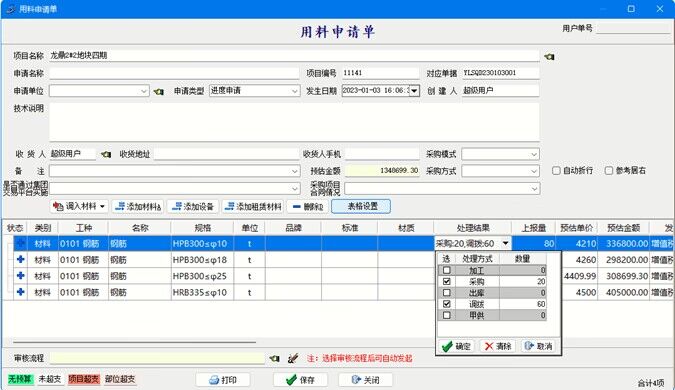The height and width of the screenshot is (390, 675).
Task: Click the 处理结果 column header
Action: coord(473,228)
